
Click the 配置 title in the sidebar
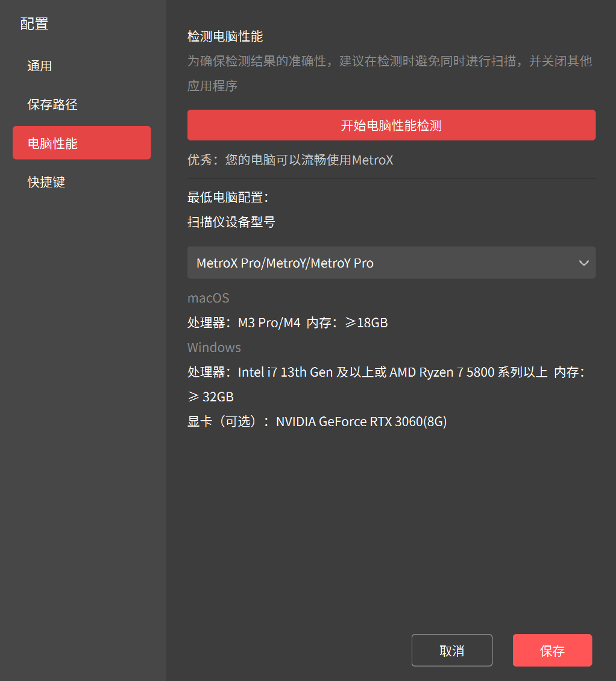34,24
